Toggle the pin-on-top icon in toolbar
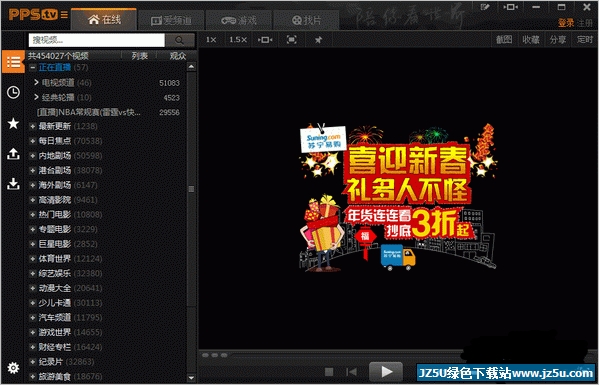This screenshot has width=599, height=385. [318, 40]
